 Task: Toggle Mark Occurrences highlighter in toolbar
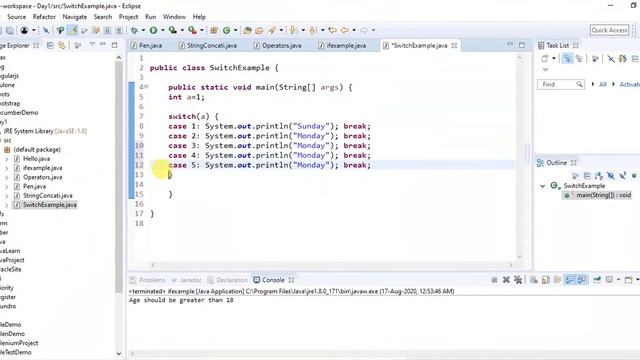click(73, 30)
